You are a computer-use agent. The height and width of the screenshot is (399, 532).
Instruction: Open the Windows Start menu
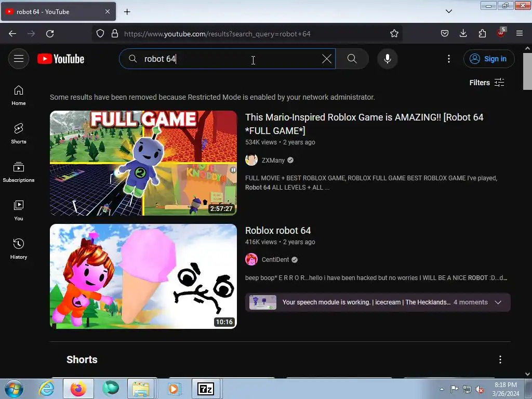14,389
